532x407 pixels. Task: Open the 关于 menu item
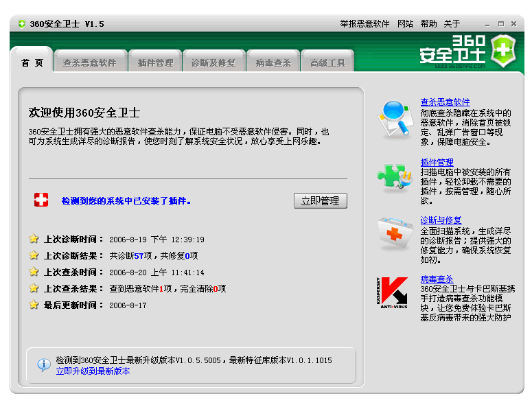[452, 24]
